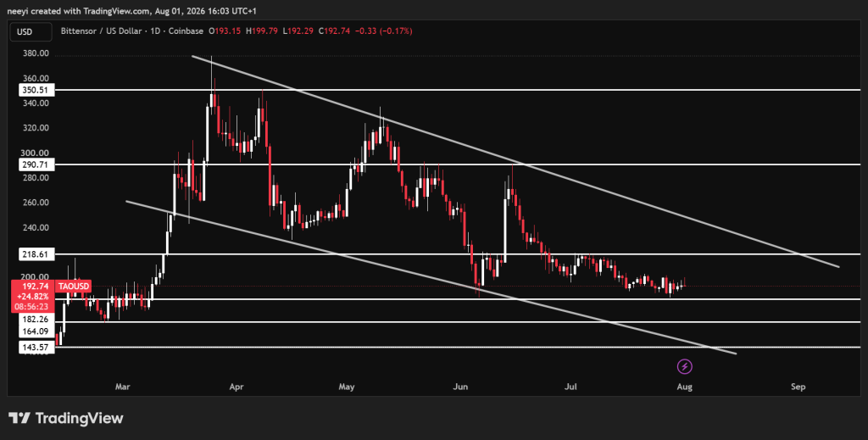
Task: Click the Sep label on time axis
Action: pyautogui.click(x=798, y=387)
